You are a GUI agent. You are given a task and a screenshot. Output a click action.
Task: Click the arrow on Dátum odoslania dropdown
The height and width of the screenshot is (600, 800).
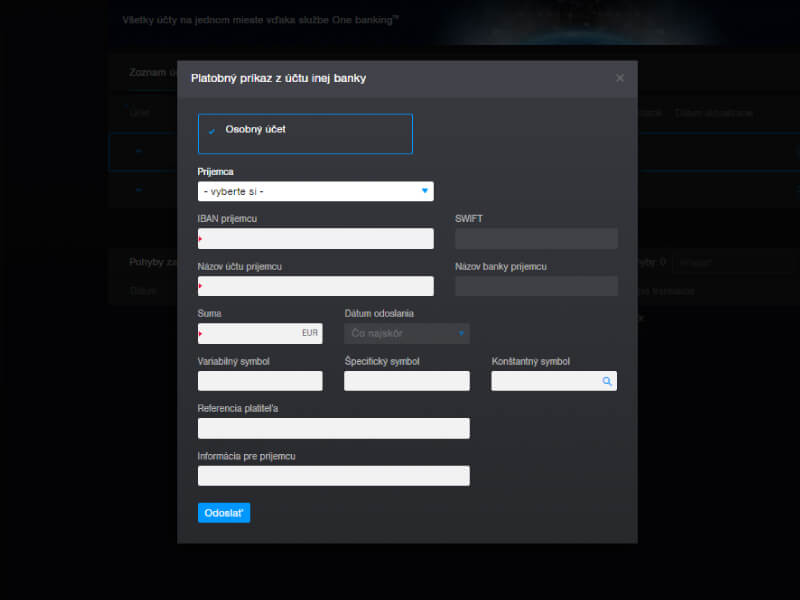tap(461, 333)
